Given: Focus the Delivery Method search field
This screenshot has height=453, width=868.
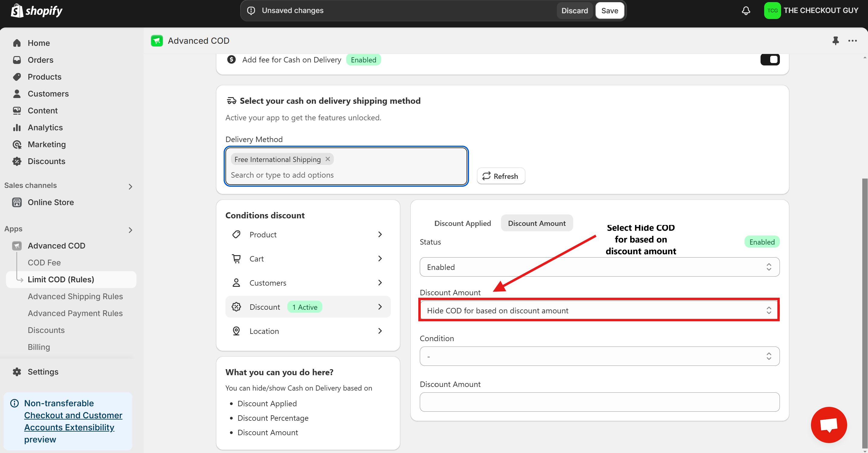Looking at the screenshot, I should click(346, 175).
